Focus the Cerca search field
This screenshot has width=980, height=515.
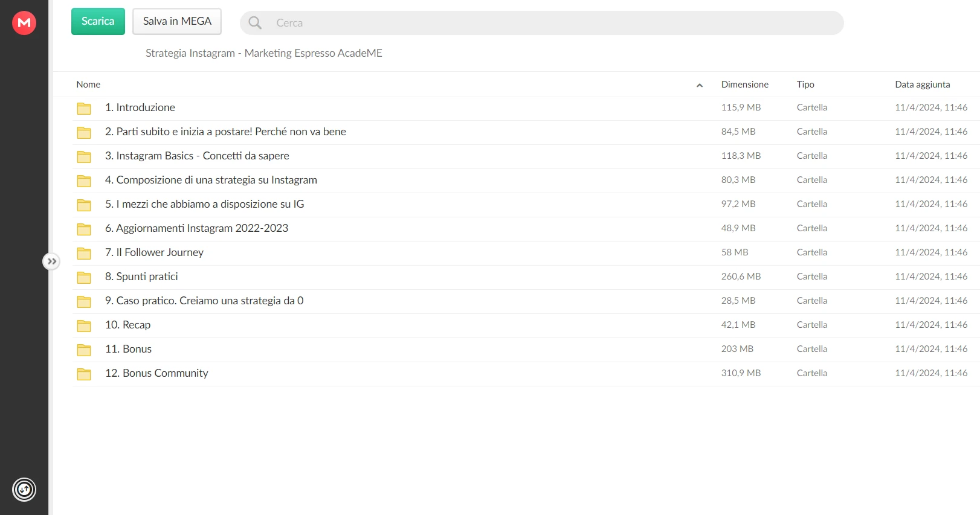coord(542,23)
